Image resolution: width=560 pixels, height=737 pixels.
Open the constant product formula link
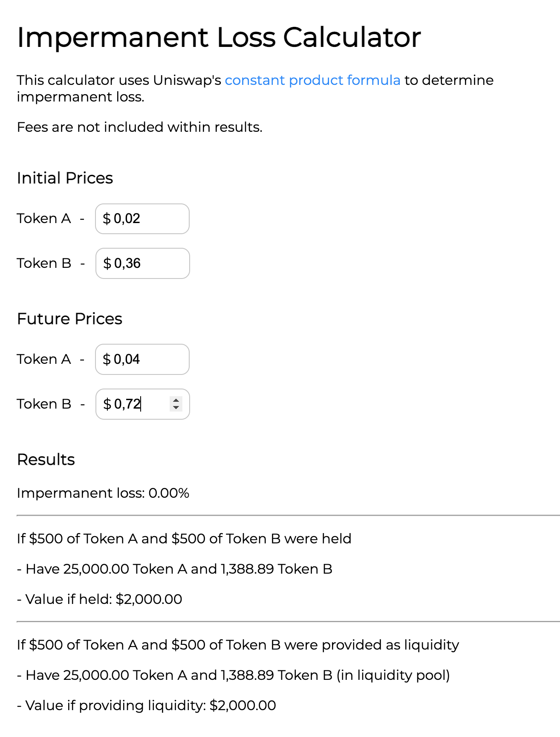point(312,80)
